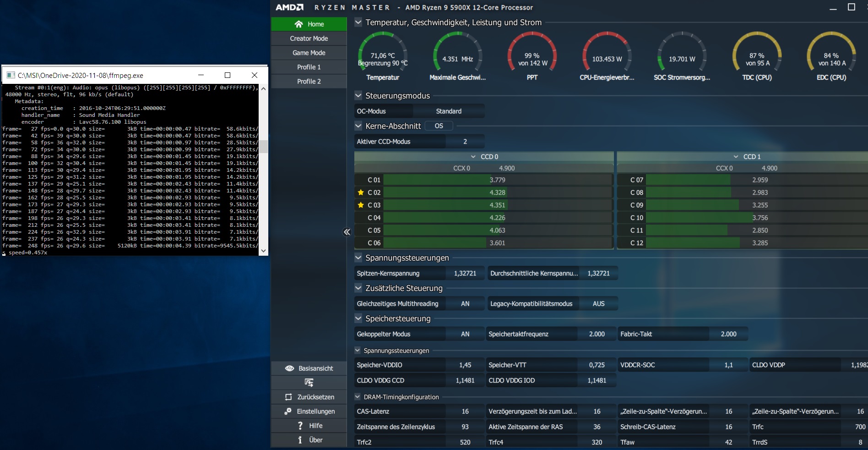Collapse the CCD 0 core group
This screenshot has height=450, width=868.
point(473,157)
